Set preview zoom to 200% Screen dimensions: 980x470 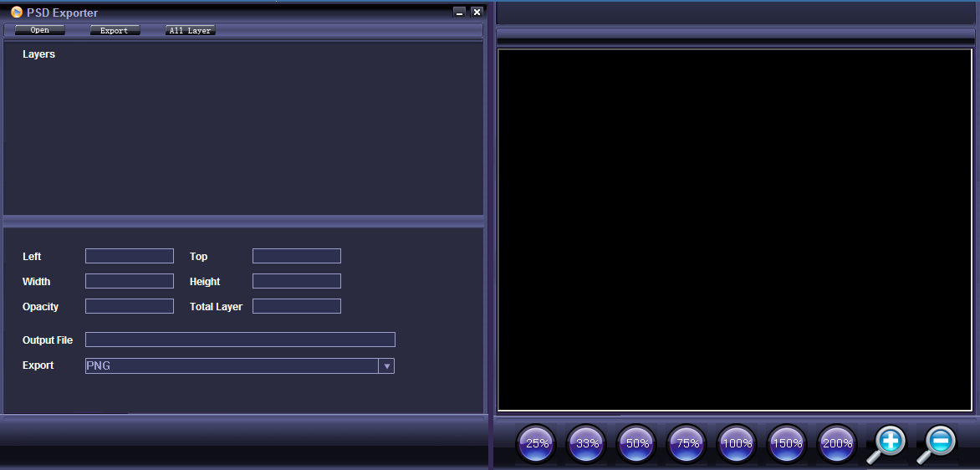(x=837, y=443)
